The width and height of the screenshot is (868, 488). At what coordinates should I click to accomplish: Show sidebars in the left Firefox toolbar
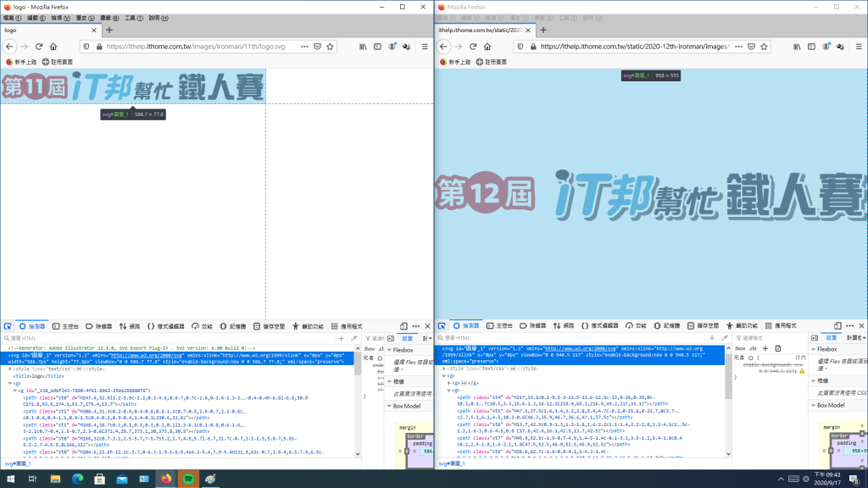pos(377,47)
